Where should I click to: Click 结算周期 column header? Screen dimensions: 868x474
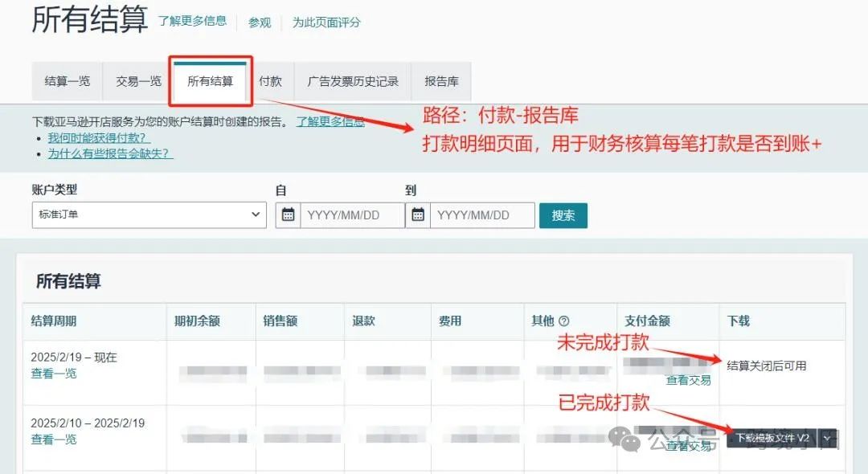click(54, 321)
